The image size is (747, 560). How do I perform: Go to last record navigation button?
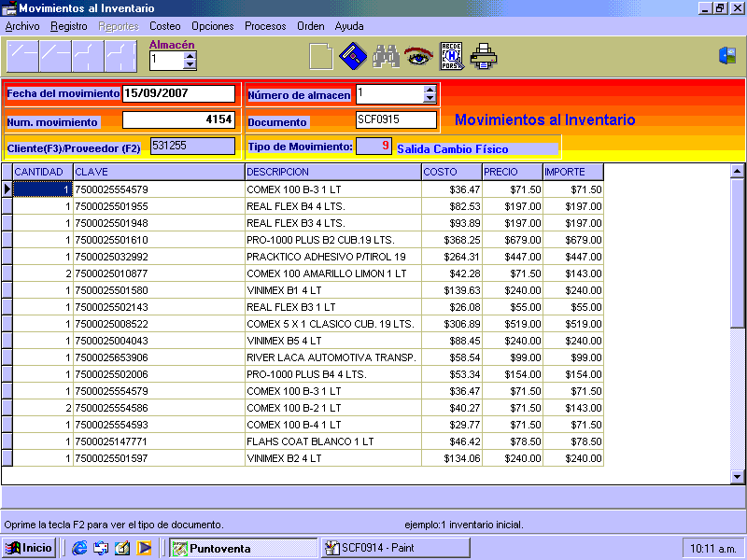point(120,57)
